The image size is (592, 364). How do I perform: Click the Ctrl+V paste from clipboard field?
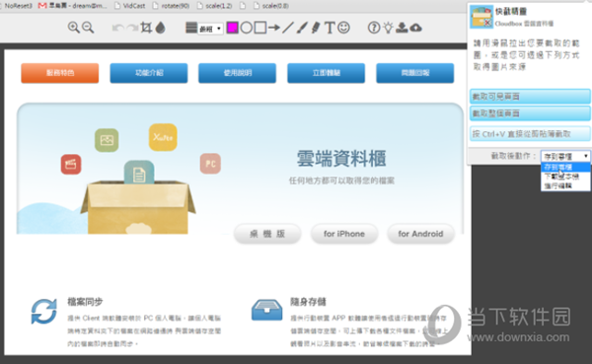click(x=530, y=134)
